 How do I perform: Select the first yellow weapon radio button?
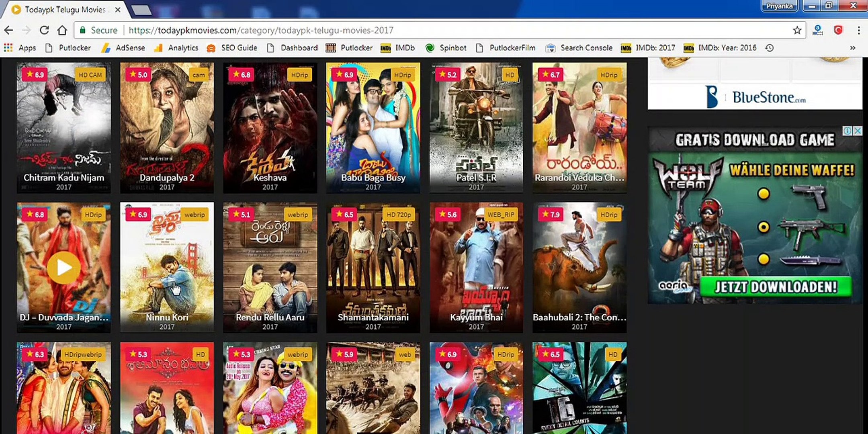(764, 194)
